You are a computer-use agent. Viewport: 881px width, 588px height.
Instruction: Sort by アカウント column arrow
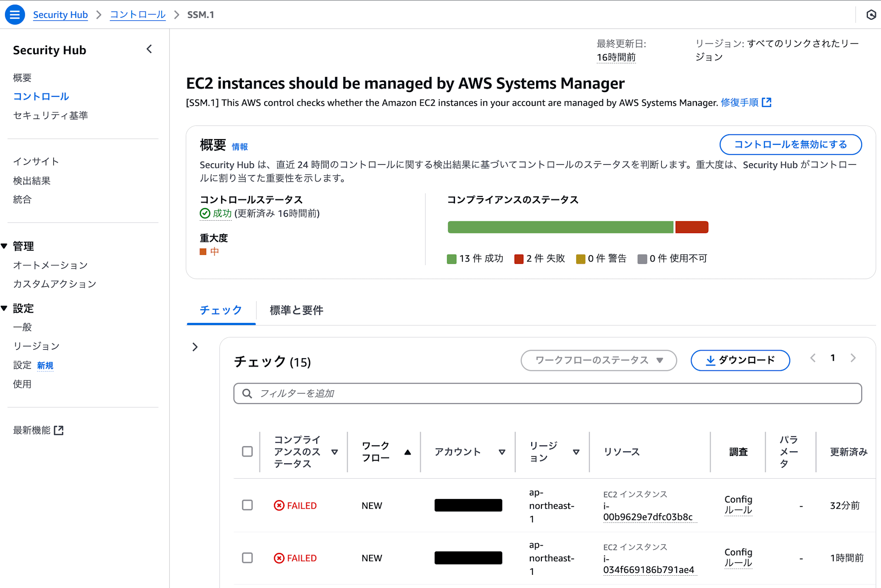pos(502,452)
